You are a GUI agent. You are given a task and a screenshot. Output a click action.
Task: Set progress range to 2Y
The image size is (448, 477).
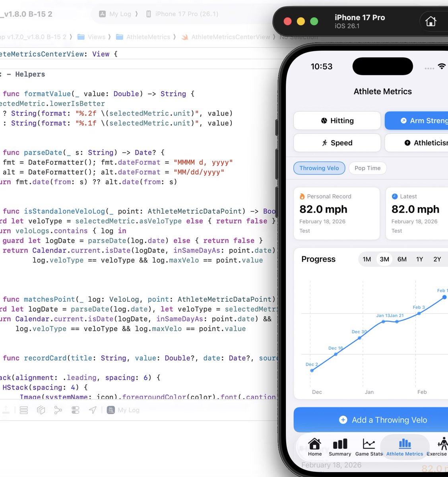coord(437,259)
